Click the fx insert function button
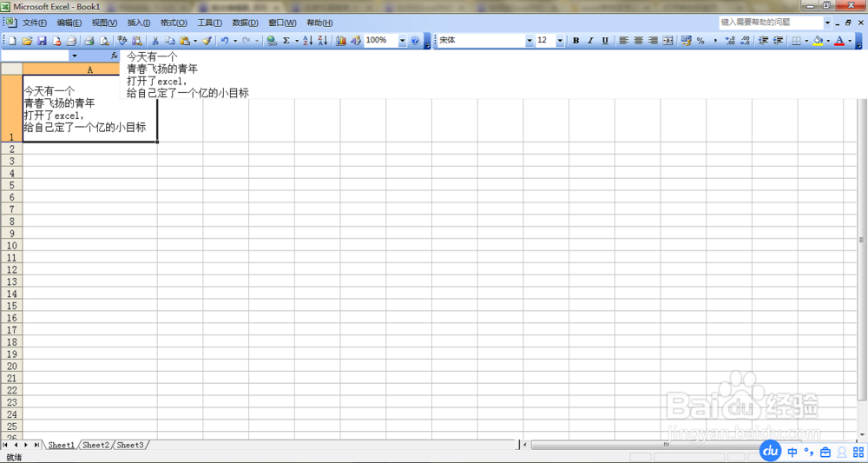 (114, 56)
